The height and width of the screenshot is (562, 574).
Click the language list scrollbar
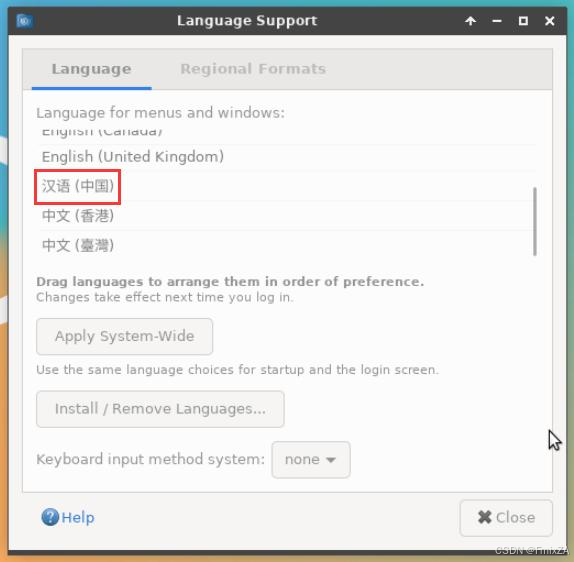pos(535,222)
